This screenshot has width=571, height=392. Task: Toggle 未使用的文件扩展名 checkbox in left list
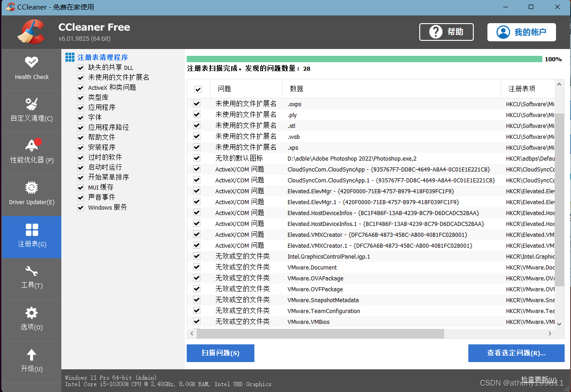tap(80, 78)
